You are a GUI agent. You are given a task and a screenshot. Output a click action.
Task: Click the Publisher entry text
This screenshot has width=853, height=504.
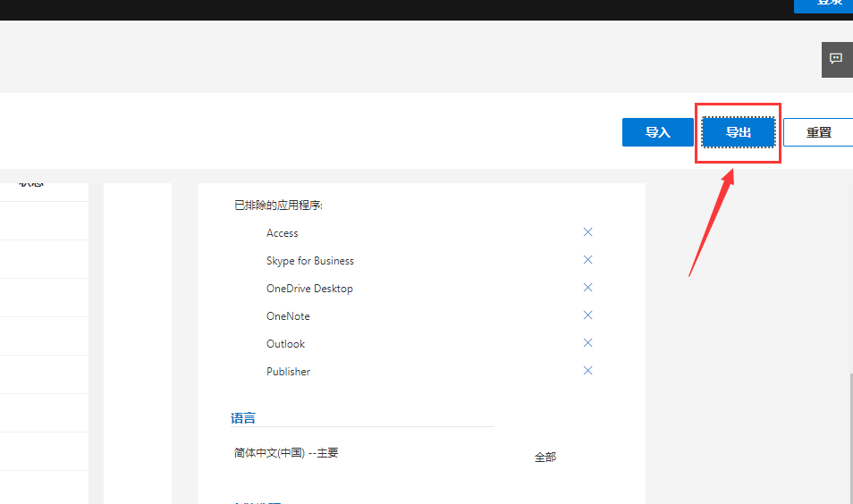click(288, 372)
